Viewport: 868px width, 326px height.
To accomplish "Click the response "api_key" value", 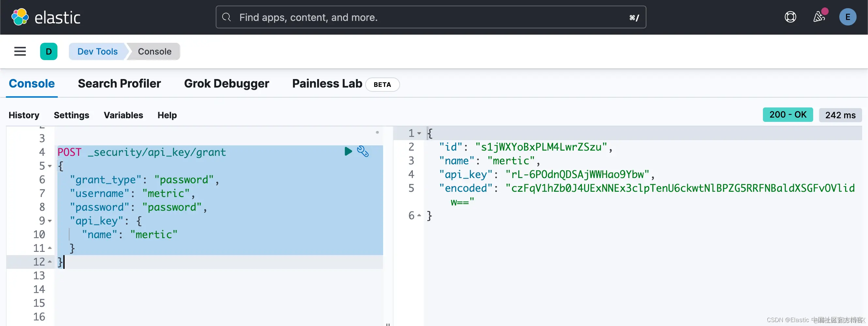I will [577, 174].
